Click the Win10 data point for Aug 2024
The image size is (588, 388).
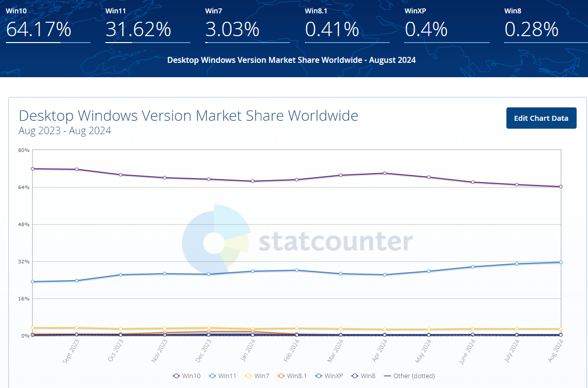(x=561, y=187)
